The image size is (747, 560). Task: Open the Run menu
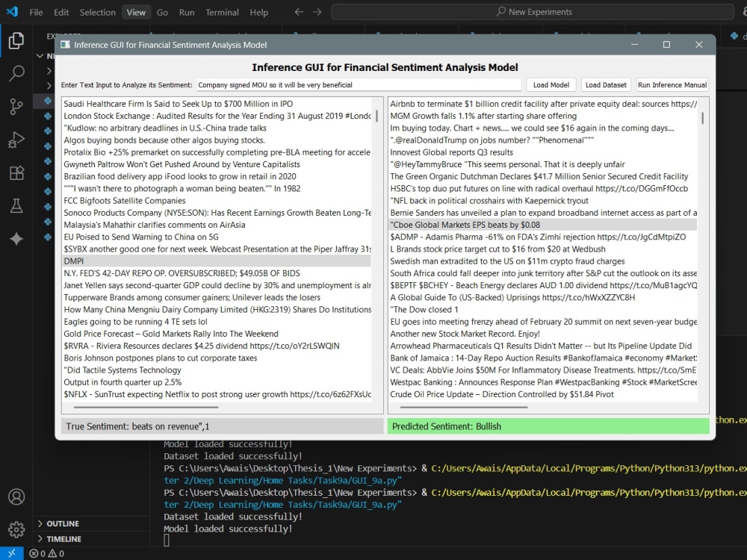186,13
